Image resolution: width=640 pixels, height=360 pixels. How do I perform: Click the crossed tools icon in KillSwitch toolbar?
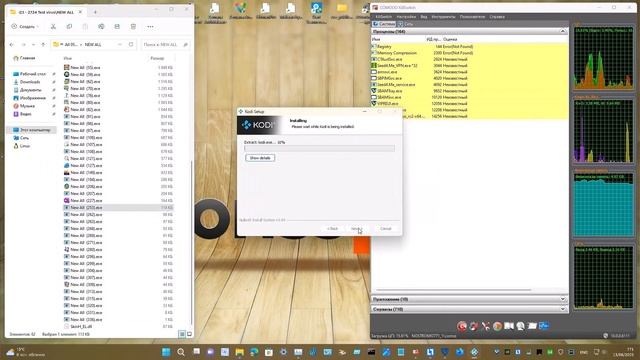click(x=485, y=326)
